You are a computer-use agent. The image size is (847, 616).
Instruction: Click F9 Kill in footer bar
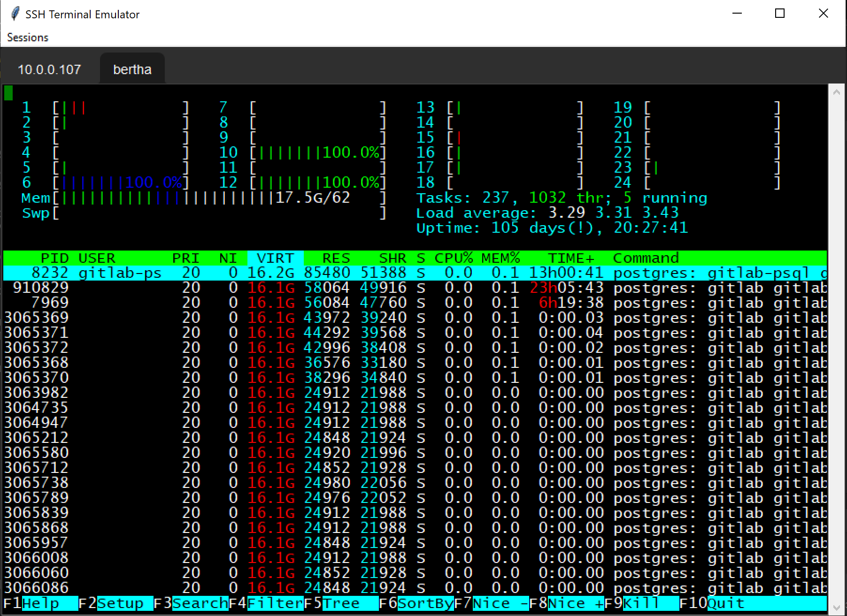click(641, 603)
